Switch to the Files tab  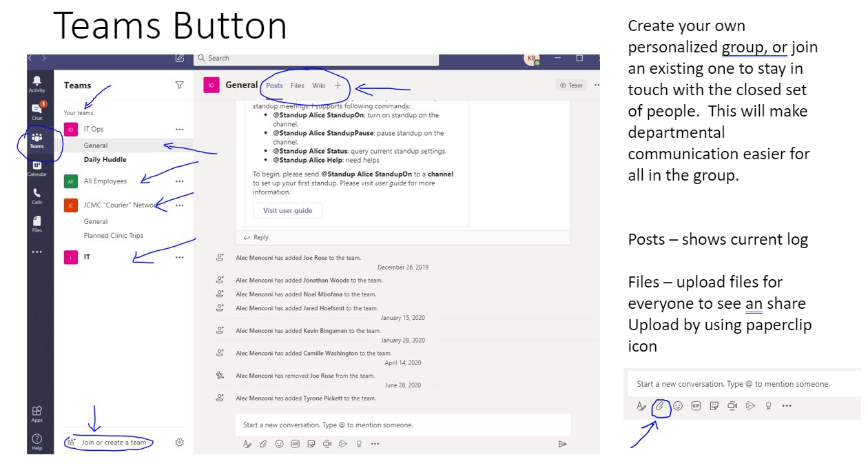pyautogui.click(x=298, y=85)
